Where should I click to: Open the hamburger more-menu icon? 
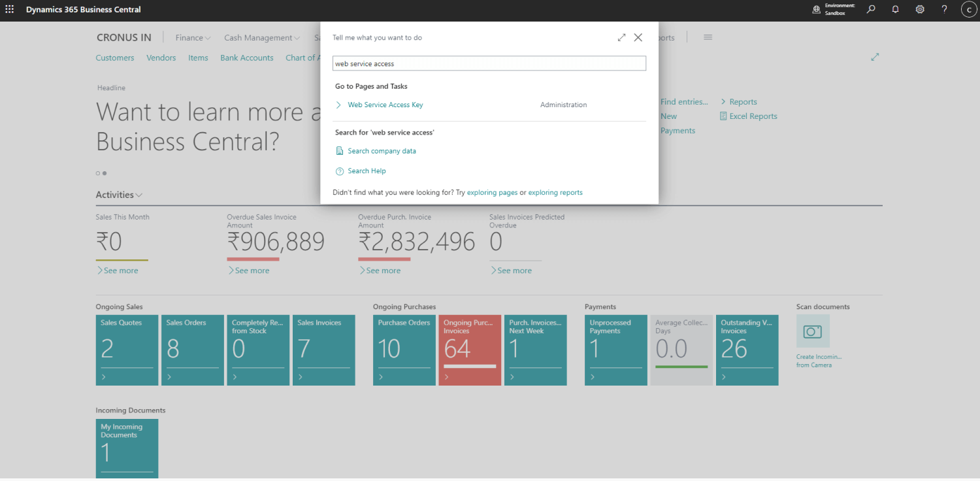(708, 37)
